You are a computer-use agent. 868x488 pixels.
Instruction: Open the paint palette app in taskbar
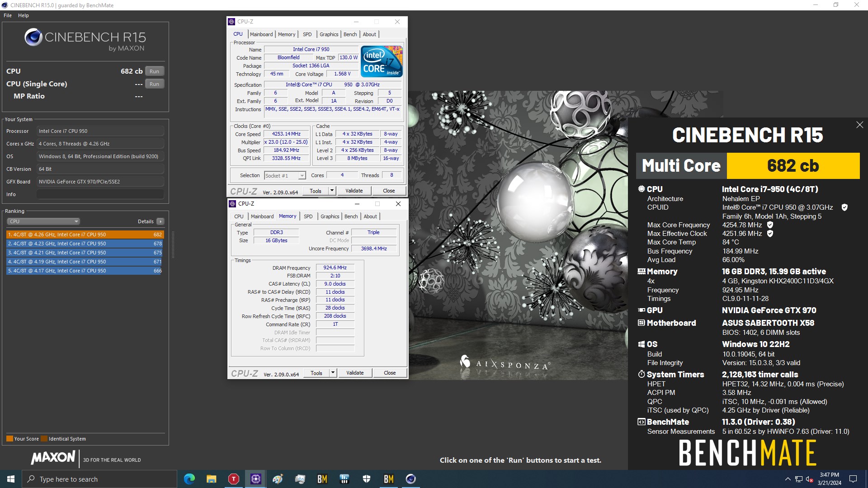pyautogui.click(x=278, y=479)
